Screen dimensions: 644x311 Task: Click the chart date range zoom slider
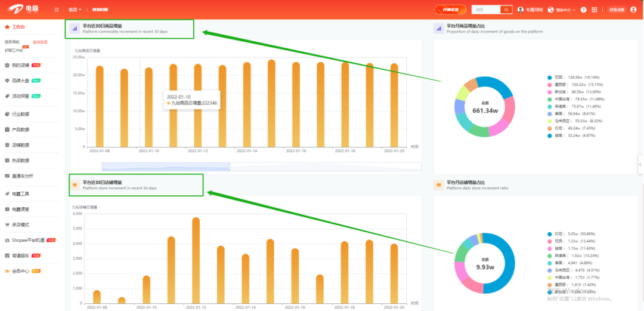(x=166, y=166)
